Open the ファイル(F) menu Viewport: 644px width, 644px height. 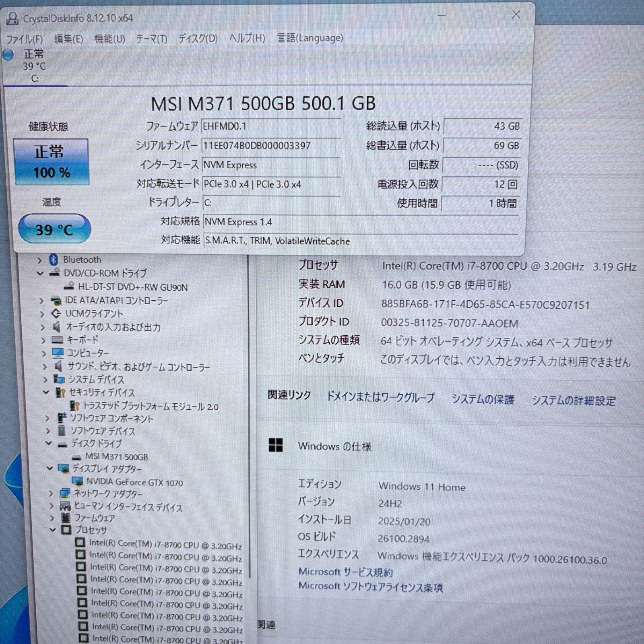tap(24, 39)
